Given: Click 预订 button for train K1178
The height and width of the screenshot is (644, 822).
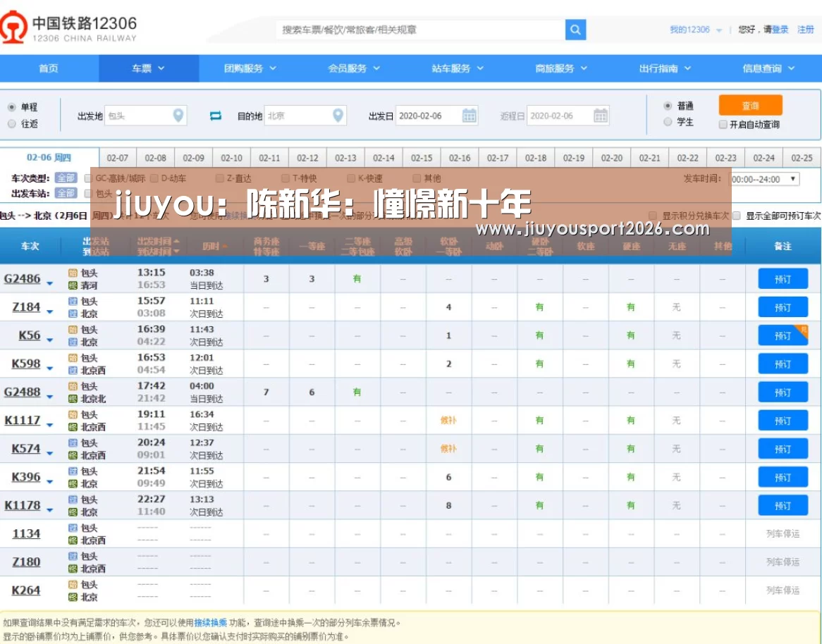Looking at the screenshot, I should click(x=783, y=506).
